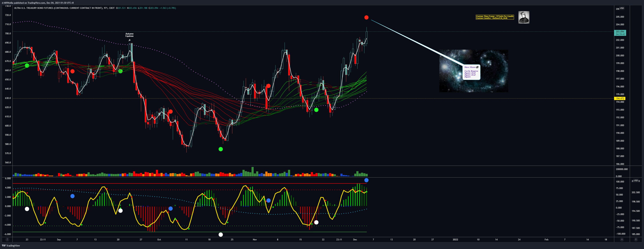Click the 23:11 time axis label

[x=339, y=240]
